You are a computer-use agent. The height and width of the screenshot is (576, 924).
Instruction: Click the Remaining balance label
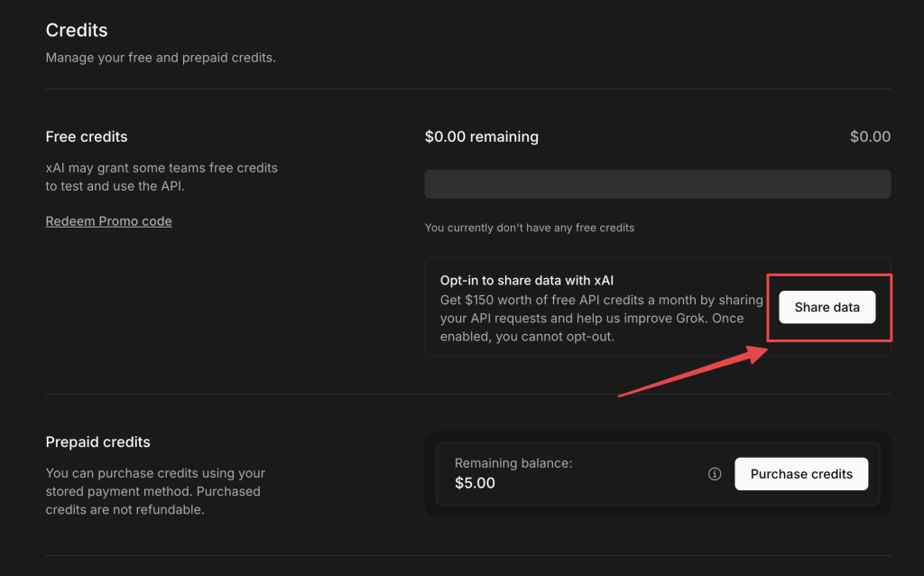(513, 463)
